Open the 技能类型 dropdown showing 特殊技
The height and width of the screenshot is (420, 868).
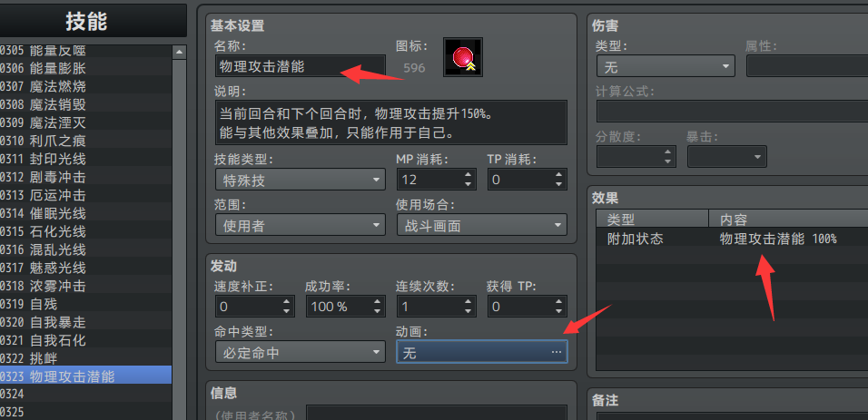point(300,180)
